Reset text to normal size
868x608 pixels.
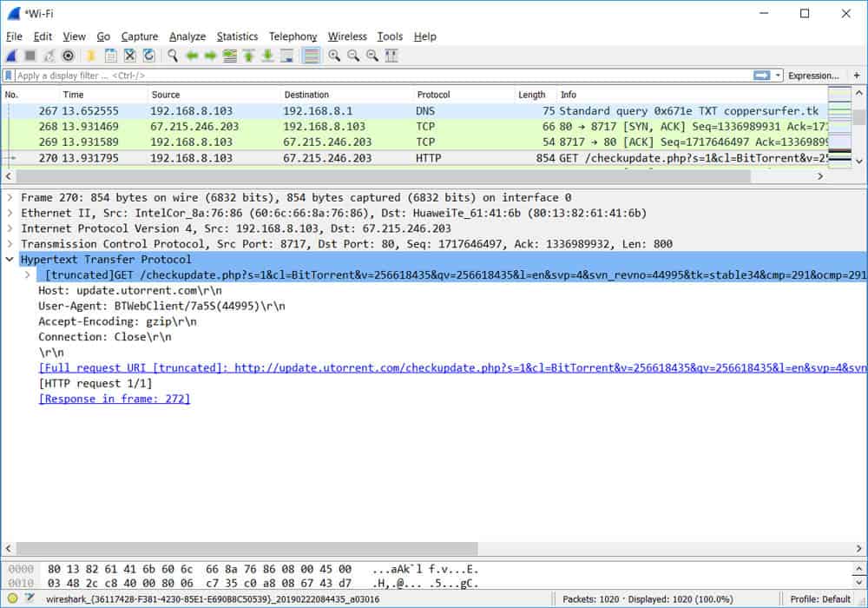click(x=372, y=56)
